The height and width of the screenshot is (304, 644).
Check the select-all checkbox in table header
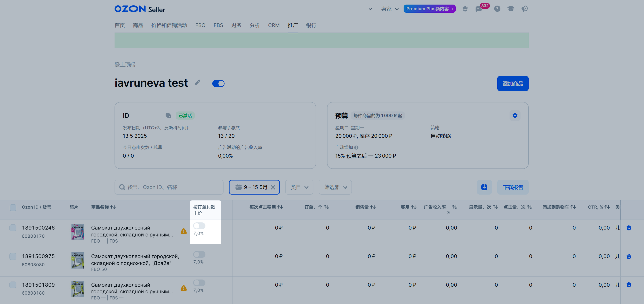13,208
